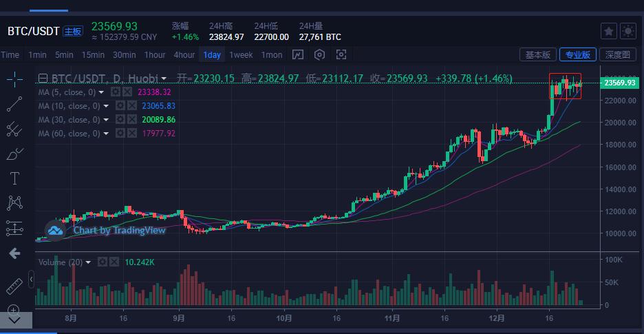Viewport: 644px width, 334px height.
Task: Collapse the BTC/USDT legend box
Action: (x=43, y=79)
